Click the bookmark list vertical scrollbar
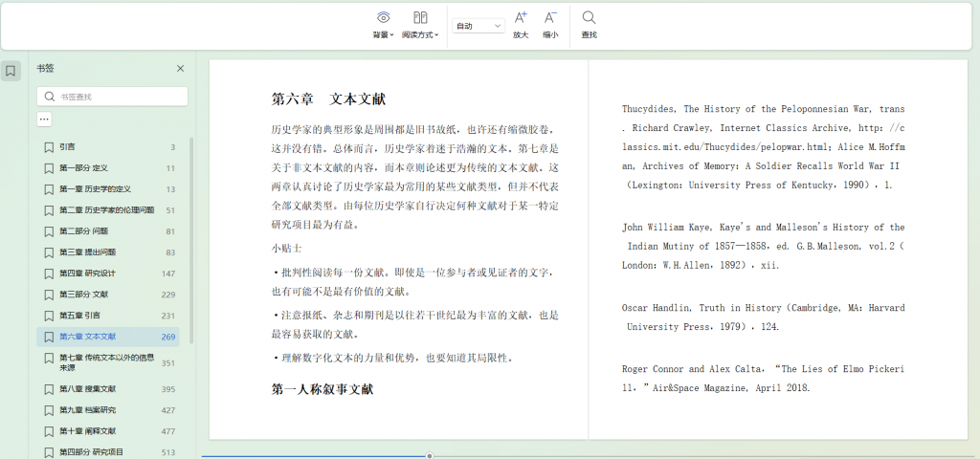This screenshot has width=980, height=459. pos(191,240)
